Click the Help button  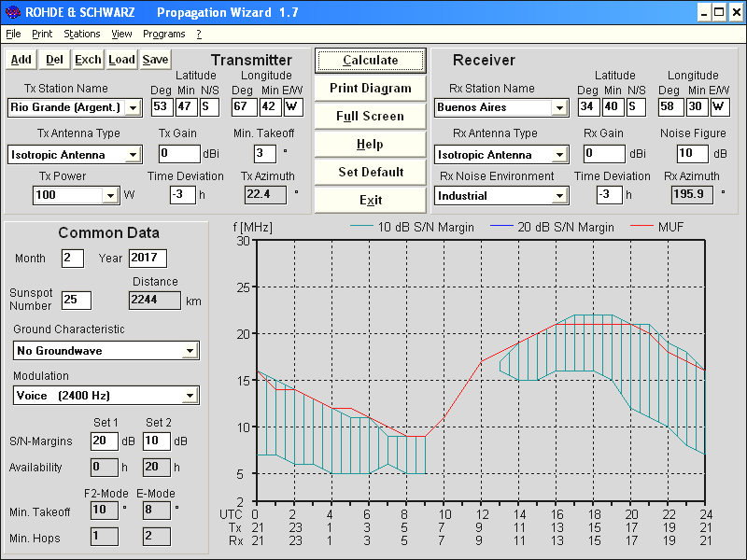pyautogui.click(x=370, y=145)
